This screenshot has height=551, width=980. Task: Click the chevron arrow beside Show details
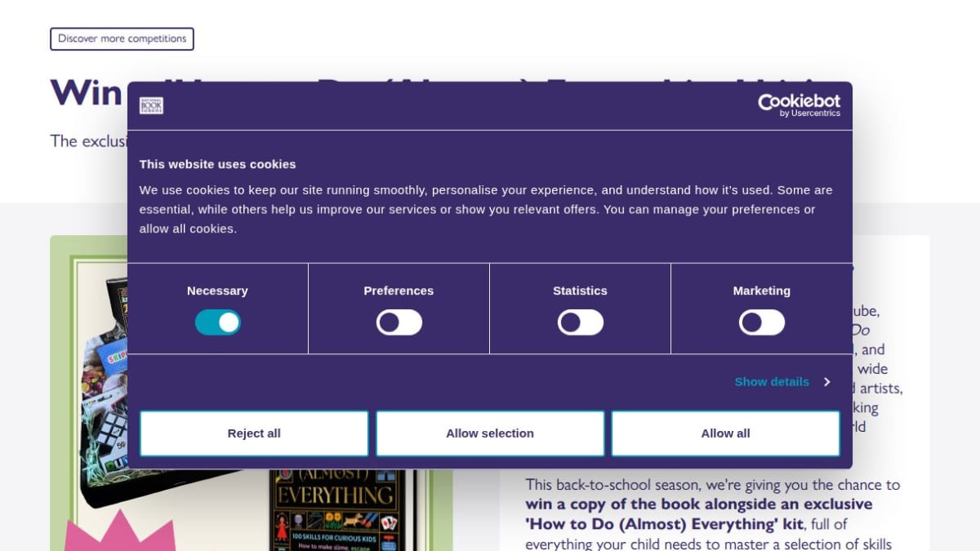(826, 382)
